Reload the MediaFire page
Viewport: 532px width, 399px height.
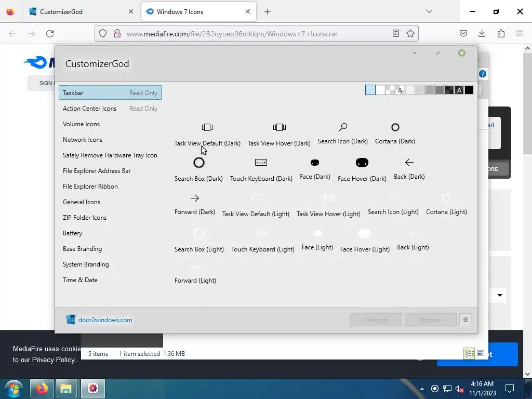pos(50,34)
